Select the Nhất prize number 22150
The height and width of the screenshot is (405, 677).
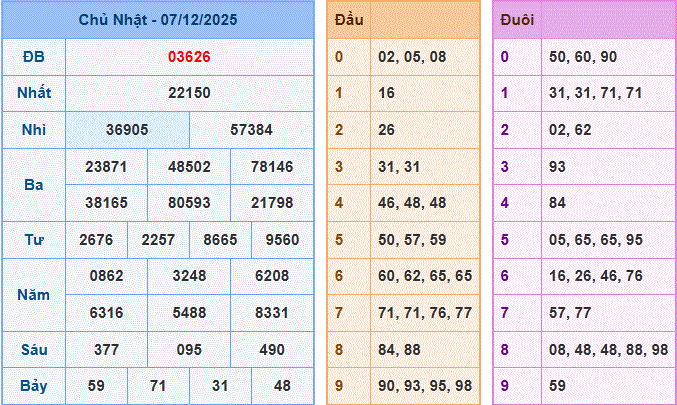(189, 93)
